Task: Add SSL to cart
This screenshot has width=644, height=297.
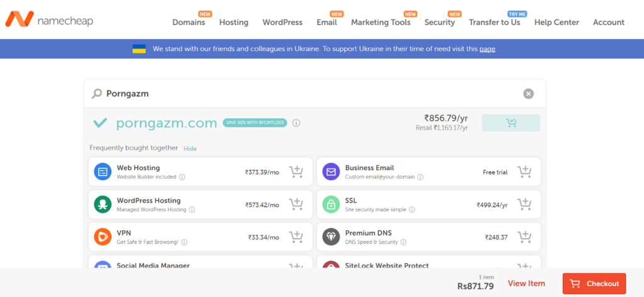Action: [x=524, y=204]
